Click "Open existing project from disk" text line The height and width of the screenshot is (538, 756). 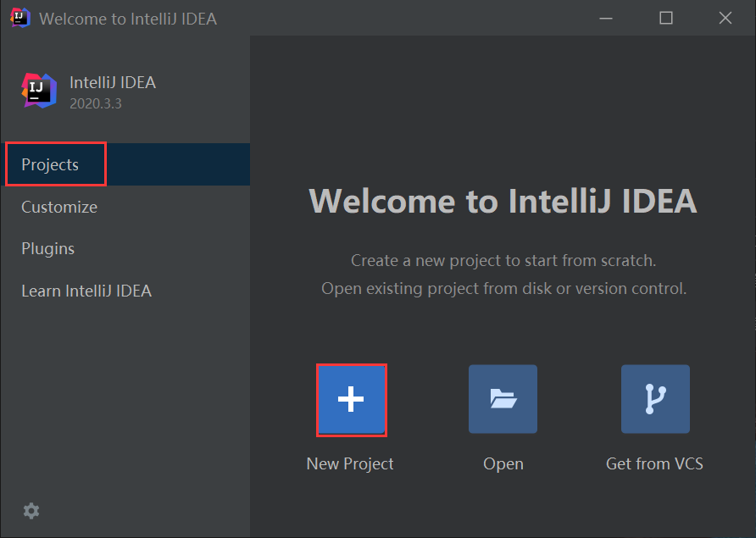503,289
